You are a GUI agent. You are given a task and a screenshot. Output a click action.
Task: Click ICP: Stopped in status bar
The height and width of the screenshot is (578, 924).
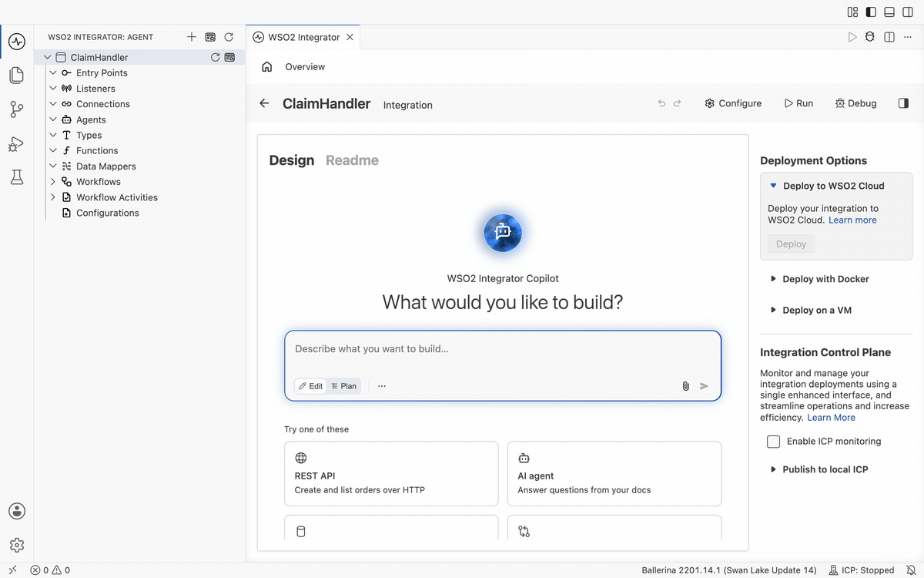tap(862, 570)
